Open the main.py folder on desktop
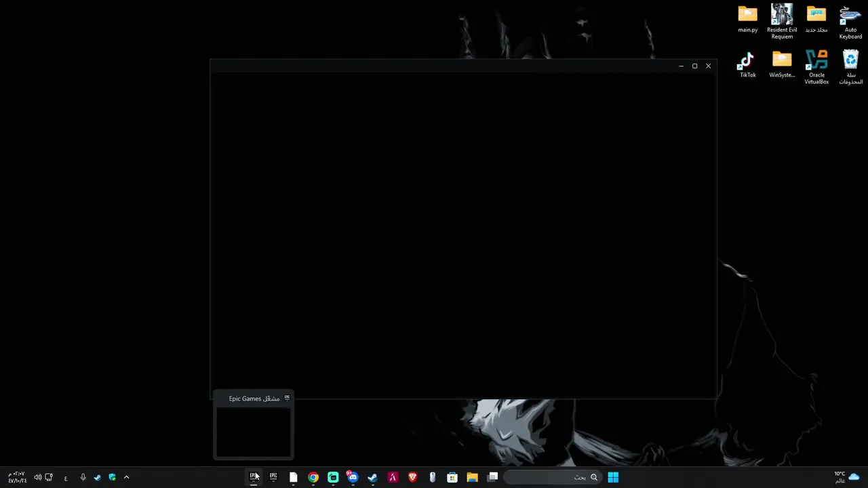Screen dimensions: 868x488 pyautogui.click(x=747, y=20)
